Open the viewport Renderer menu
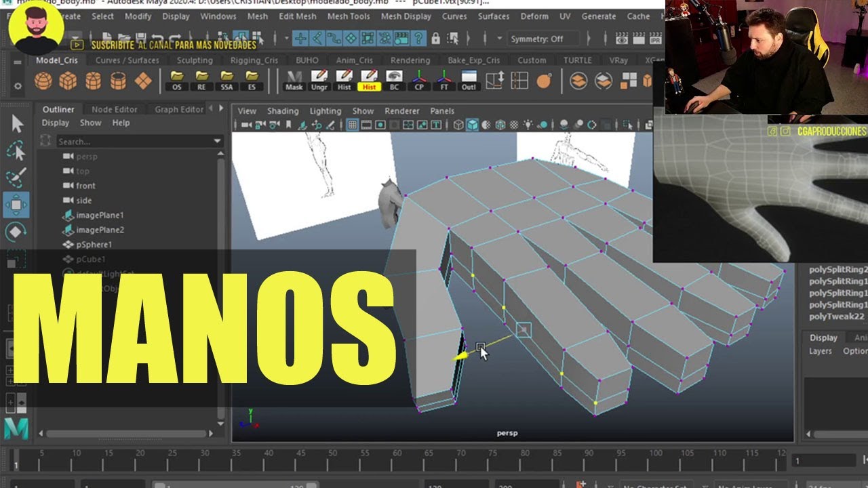The width and height of the screenshot is (868, 488). [x=402, y=111]
